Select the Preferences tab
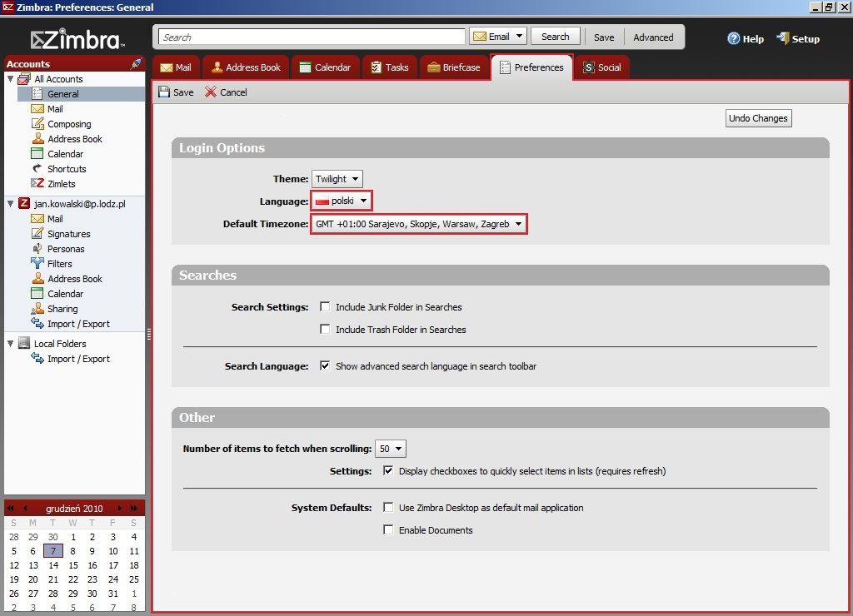 531,67
